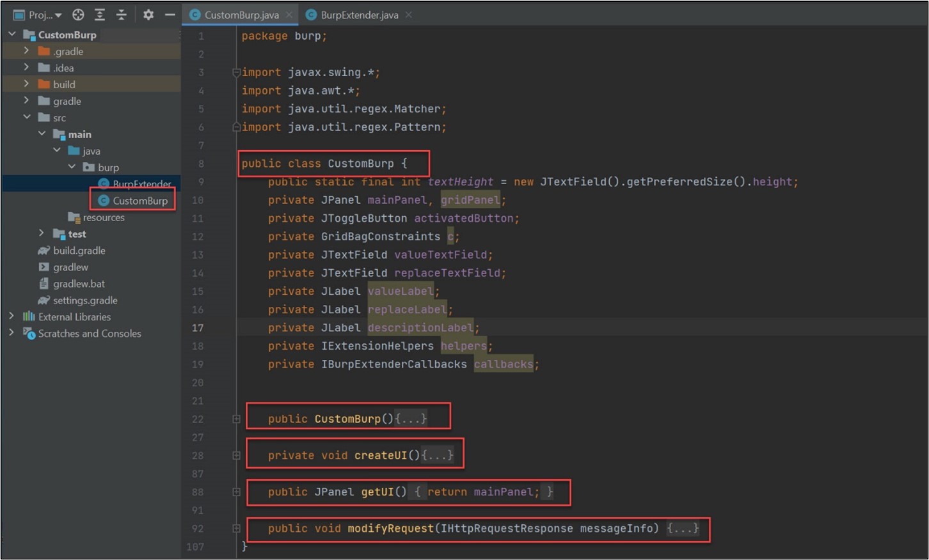This screenshot has height=560, width=929.
Task: Click the build.gradle file icon
Action: coord(44,251)
